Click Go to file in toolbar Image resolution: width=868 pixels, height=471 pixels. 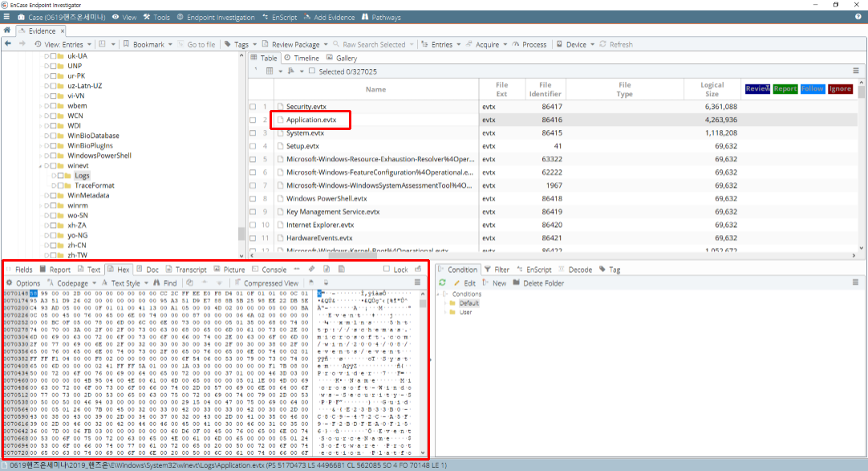point(197,44)
